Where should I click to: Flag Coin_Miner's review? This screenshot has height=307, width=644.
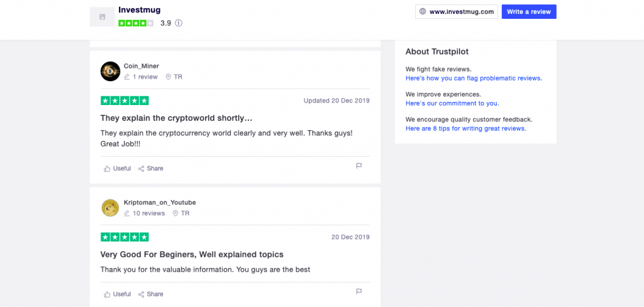point(358,165)
